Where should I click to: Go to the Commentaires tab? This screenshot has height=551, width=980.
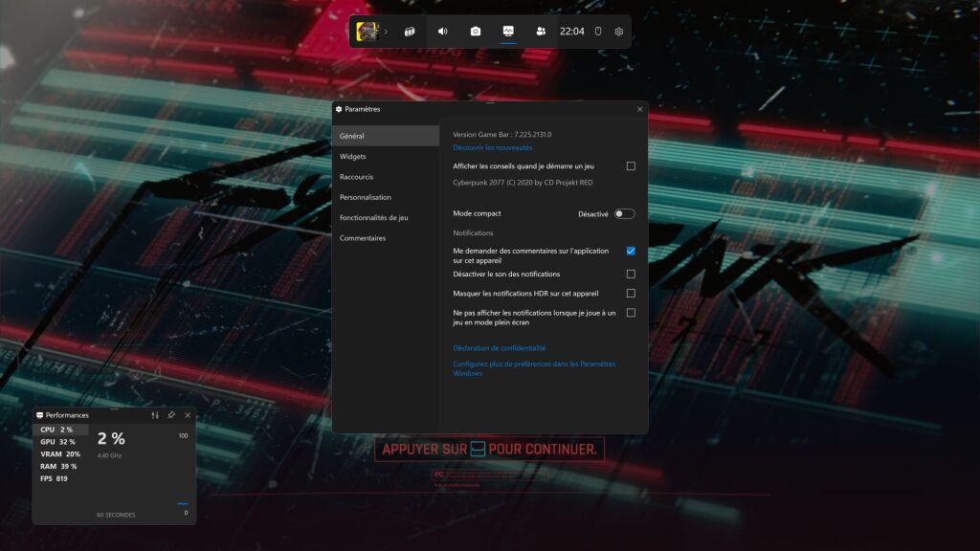(x=386, y=238)
